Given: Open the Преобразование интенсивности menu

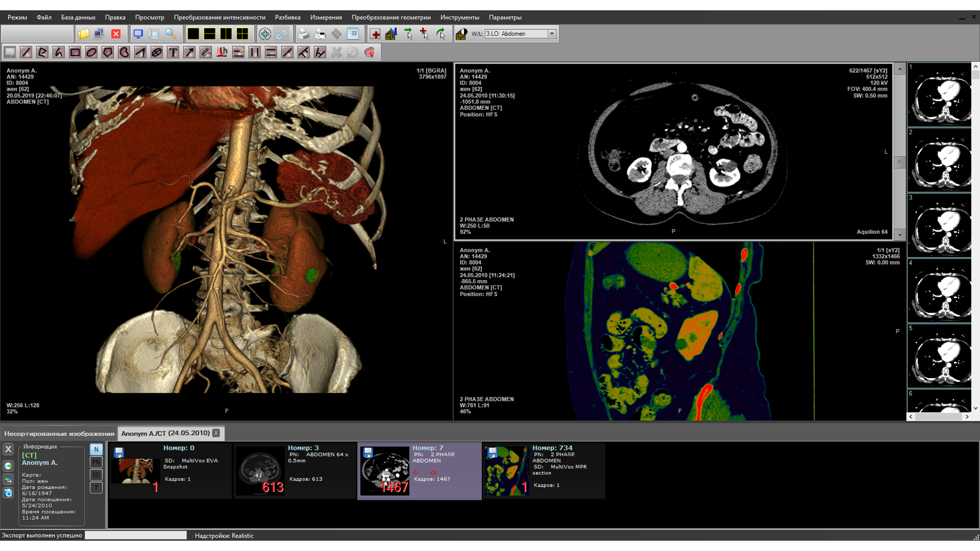Looking at the screenshot, I should pyautogui.click(x=220, y=17).
